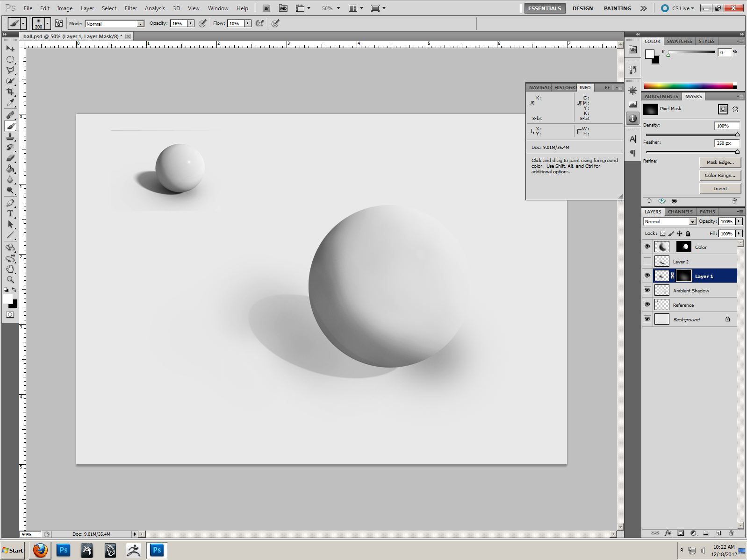Screen dimensions: 747x560
Task: Open the layer Fill slider arrow
Action: (x=739, y=234)
